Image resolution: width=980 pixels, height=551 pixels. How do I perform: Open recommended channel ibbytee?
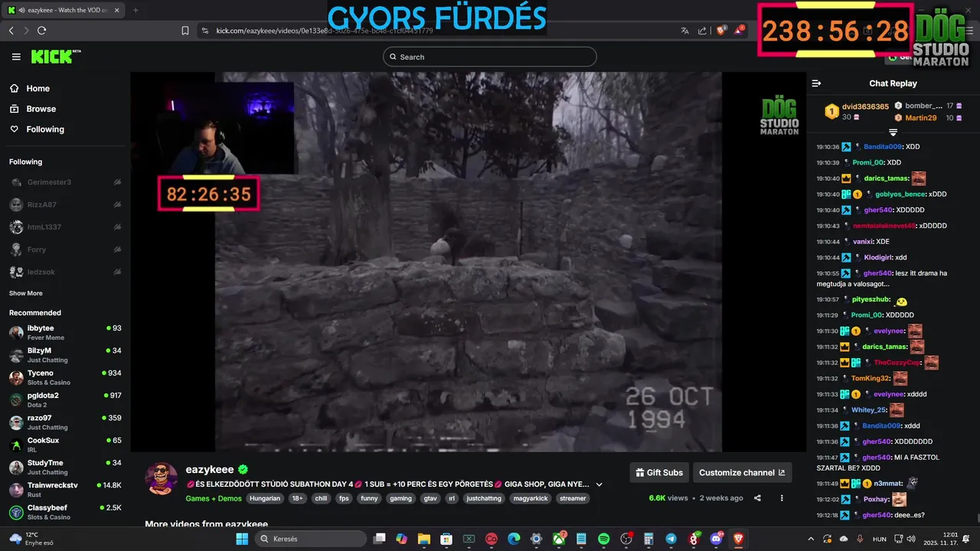65,332
